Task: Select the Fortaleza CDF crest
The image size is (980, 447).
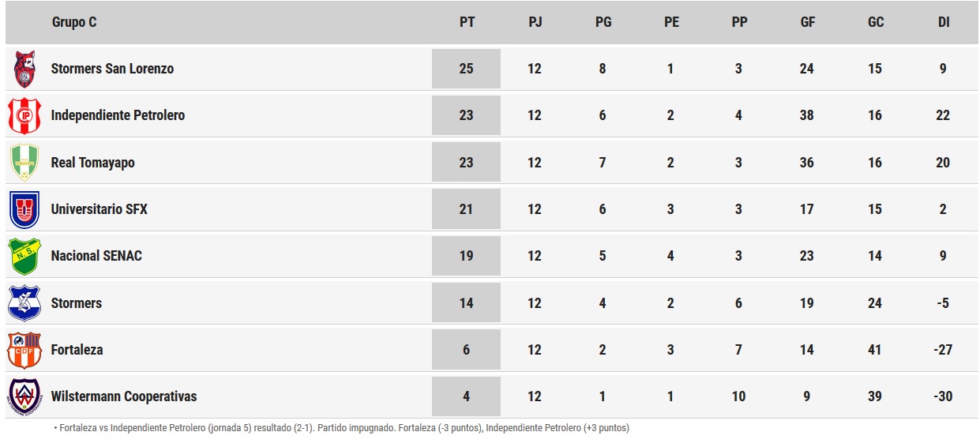Action: 24,350
